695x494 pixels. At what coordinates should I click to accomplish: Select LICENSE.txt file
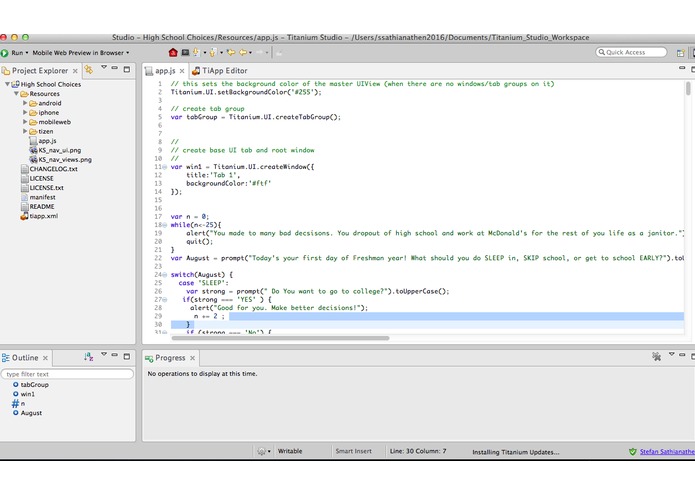[x=43, y=187]
